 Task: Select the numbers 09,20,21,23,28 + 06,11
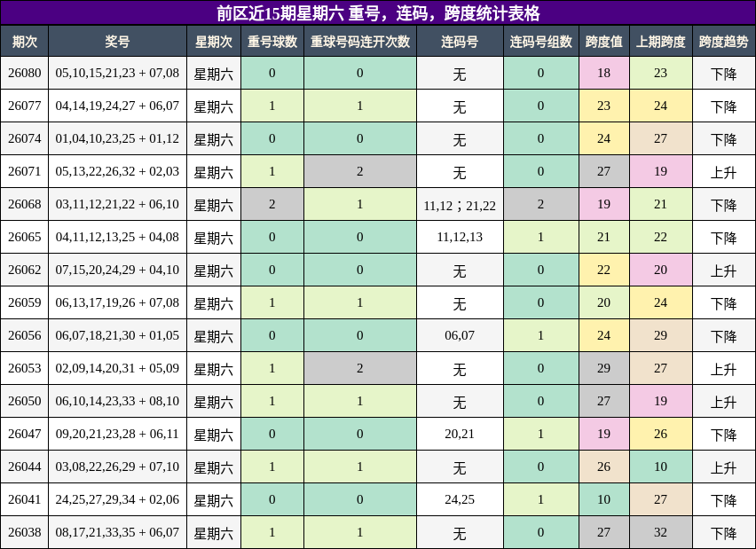117,434
